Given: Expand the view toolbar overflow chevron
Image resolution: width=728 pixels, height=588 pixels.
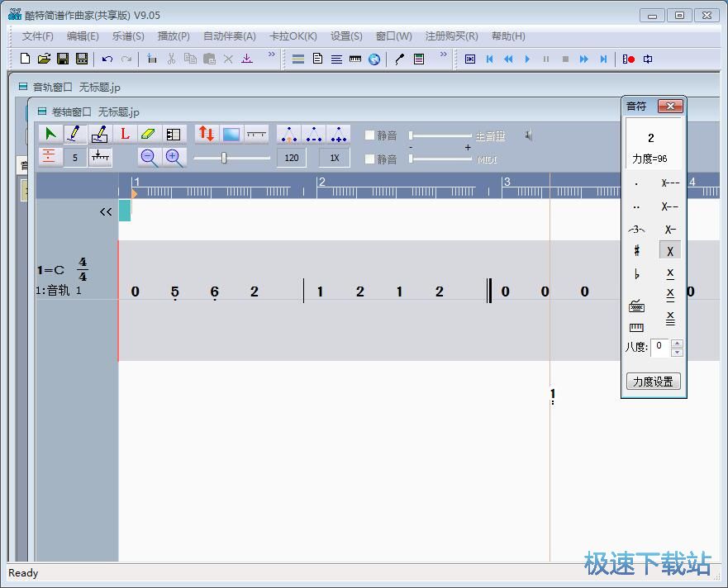Looking at the screenshot, I should 443,55.
